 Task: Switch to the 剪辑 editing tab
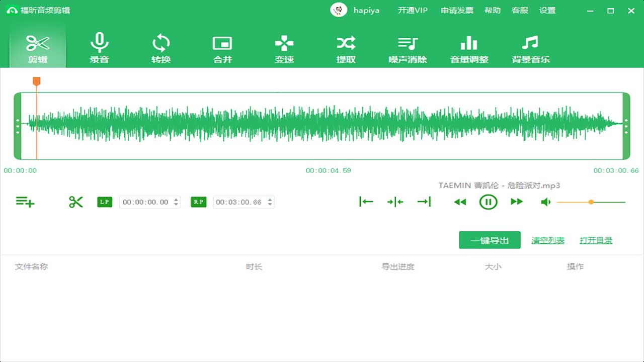click(37, 48)
